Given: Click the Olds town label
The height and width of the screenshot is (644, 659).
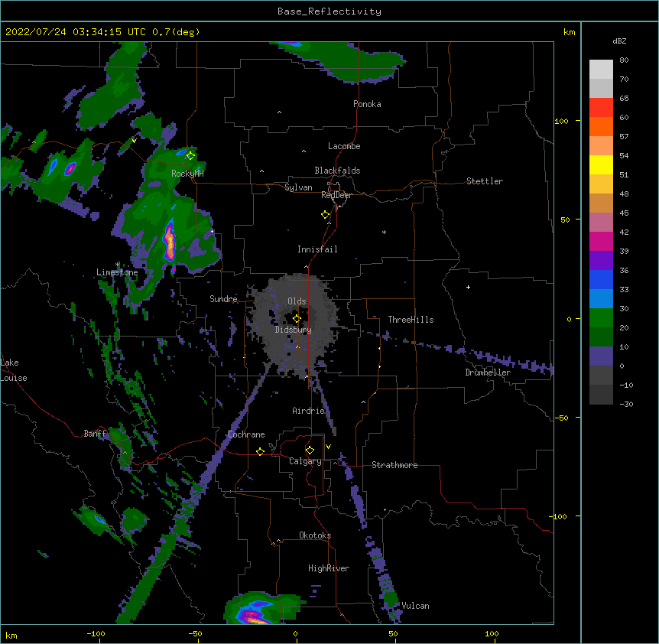Looking at the screenshot, I should coord(297,301).
